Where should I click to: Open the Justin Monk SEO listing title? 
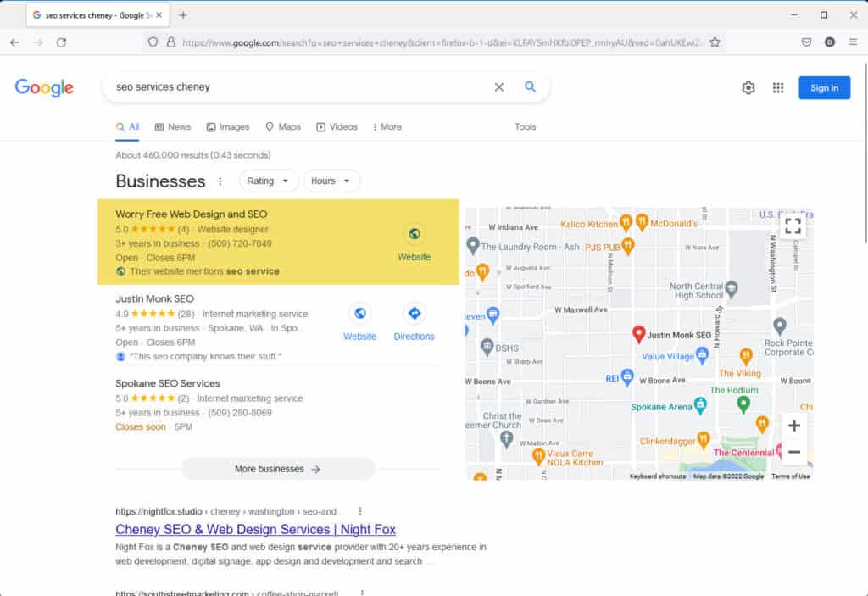[x=154, y=298]
